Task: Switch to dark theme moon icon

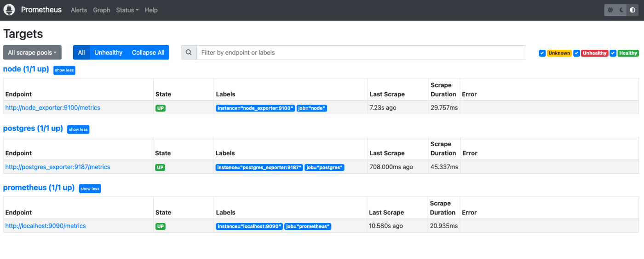Action: click(621, 10)
